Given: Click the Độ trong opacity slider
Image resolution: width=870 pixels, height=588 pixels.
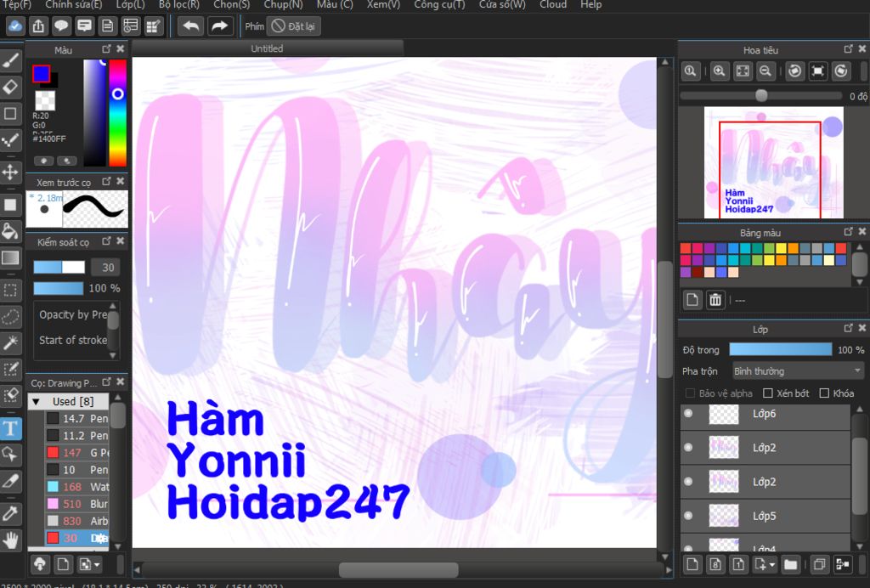Looking at the screenshot, I should click(780, 349).
